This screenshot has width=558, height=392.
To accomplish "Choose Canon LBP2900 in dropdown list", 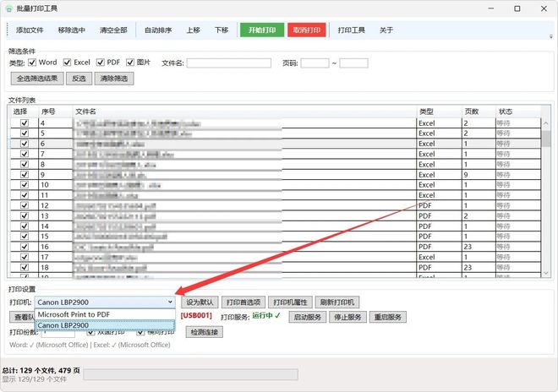I will [105, 325].
